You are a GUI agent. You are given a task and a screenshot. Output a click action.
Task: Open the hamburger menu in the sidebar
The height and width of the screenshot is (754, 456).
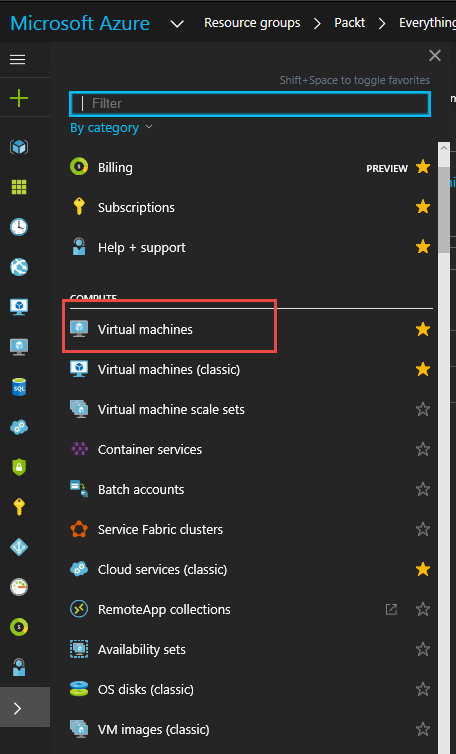click(18, 59)
